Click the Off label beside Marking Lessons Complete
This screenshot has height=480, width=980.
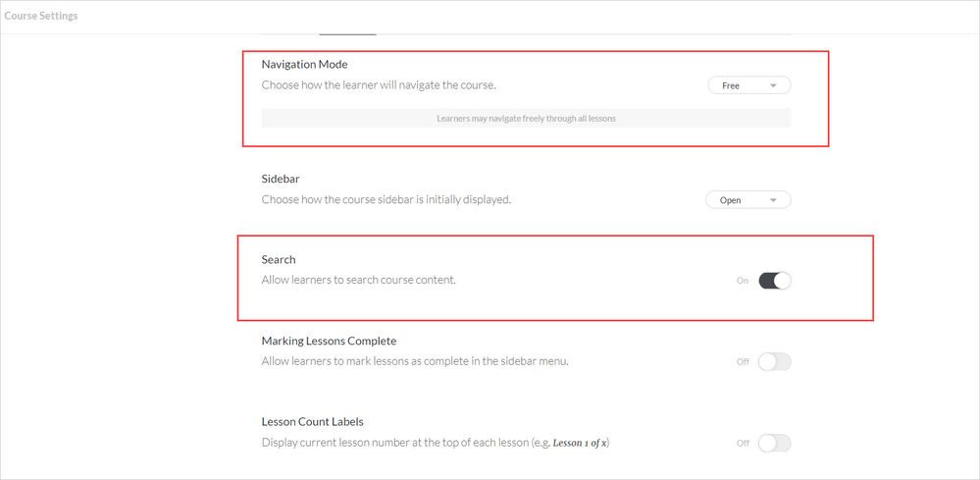tap(743, 361)
